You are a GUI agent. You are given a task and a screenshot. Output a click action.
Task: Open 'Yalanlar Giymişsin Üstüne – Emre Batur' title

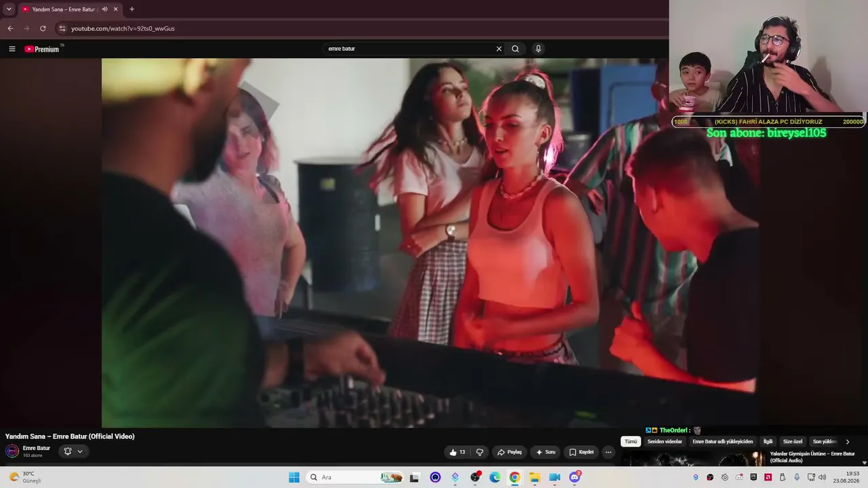[x=812, y=457]
